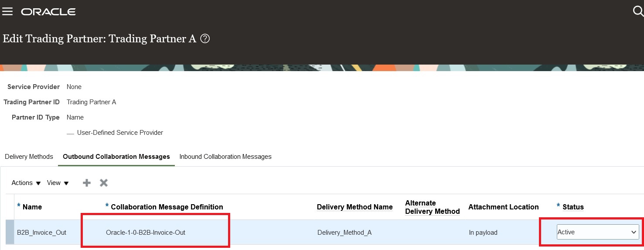Click the Attachment Location column header
Screen dimensions: 644x250
pyautogui.click(x=504, y=207)
